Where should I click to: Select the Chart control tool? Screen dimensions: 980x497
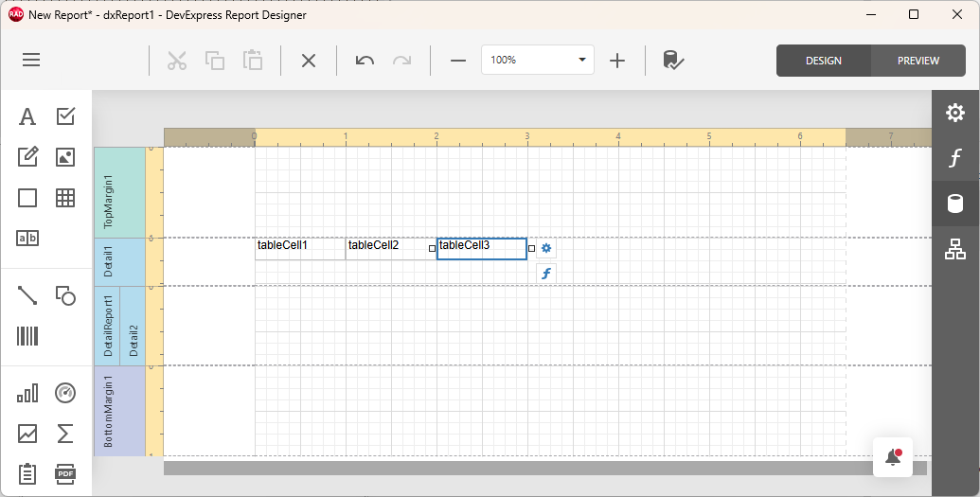point(27,393)
